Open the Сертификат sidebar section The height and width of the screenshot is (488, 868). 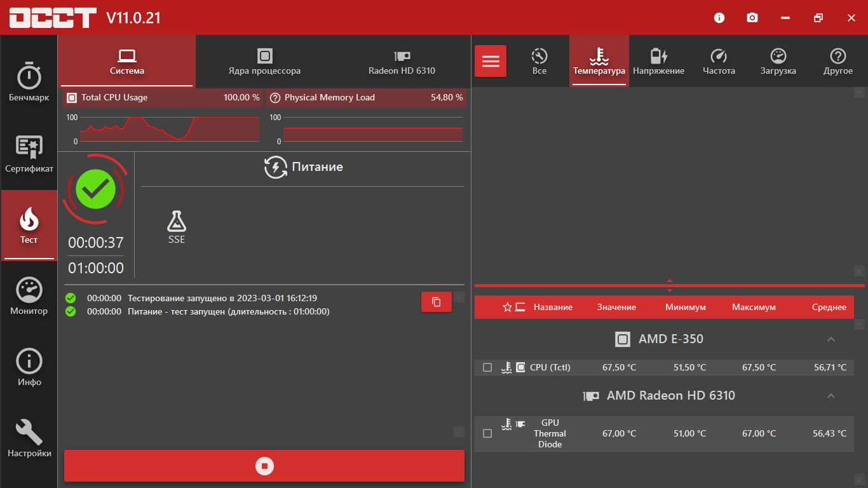(x=29, y=154)
